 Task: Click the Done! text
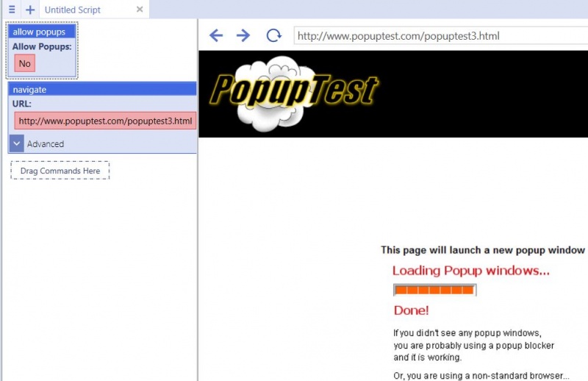411,310
